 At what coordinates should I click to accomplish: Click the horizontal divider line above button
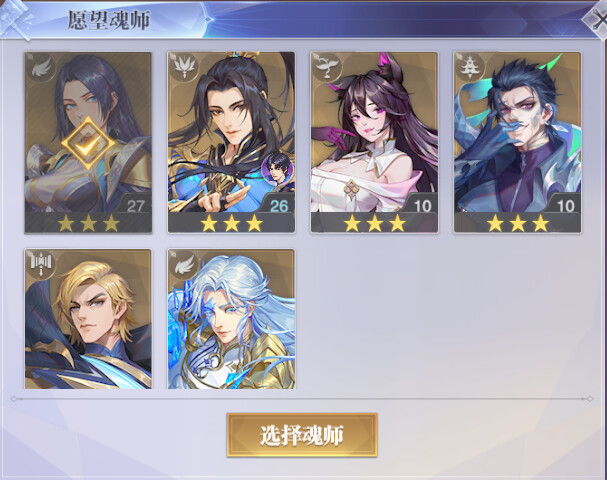pos(302,398)
